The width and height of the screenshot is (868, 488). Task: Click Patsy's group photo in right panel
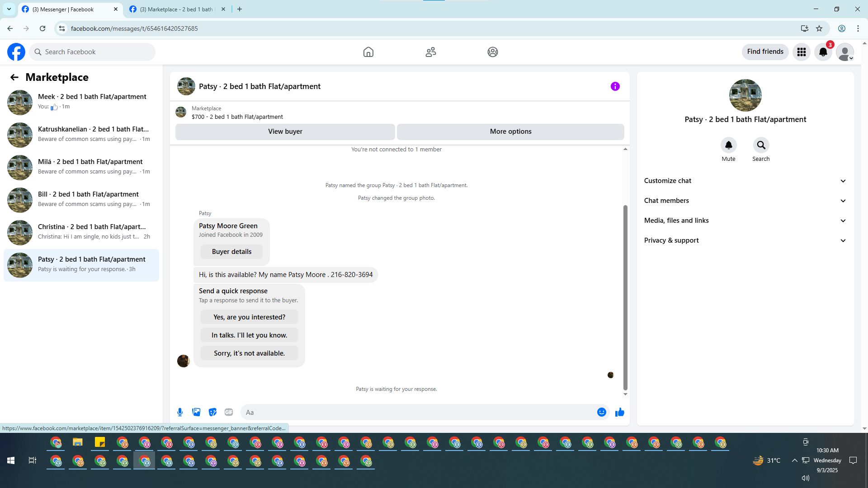pos(745,95)
